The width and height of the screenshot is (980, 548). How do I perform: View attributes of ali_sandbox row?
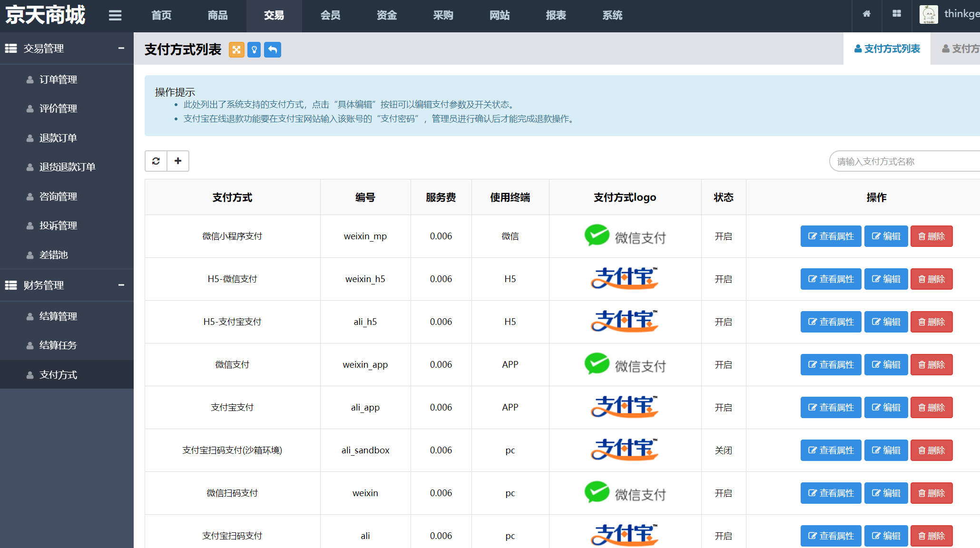click(x=831, y=450)
